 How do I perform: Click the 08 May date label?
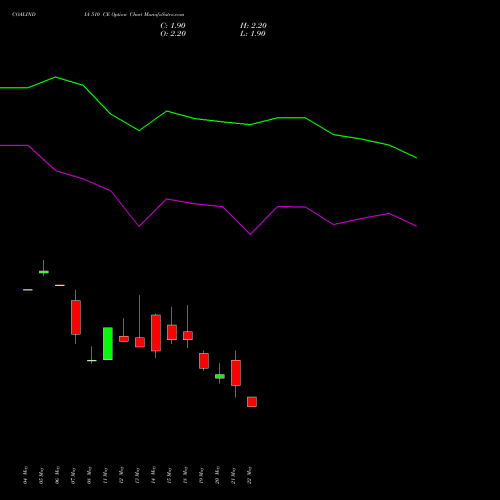90,475
